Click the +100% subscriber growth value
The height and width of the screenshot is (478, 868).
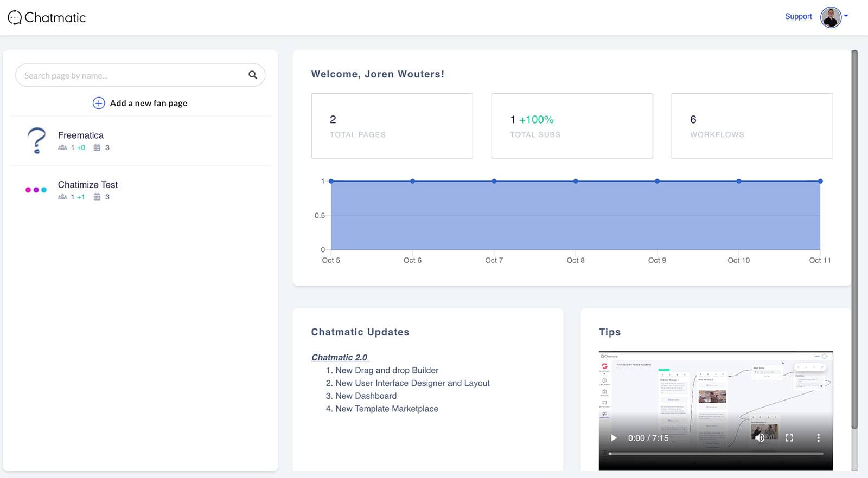click(x=536, y=119)
